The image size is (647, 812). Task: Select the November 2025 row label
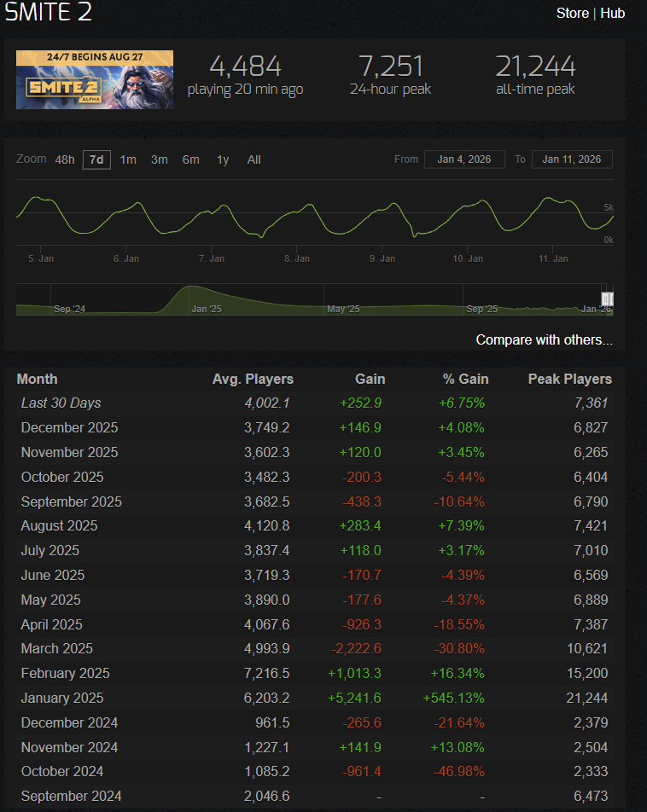69,453
